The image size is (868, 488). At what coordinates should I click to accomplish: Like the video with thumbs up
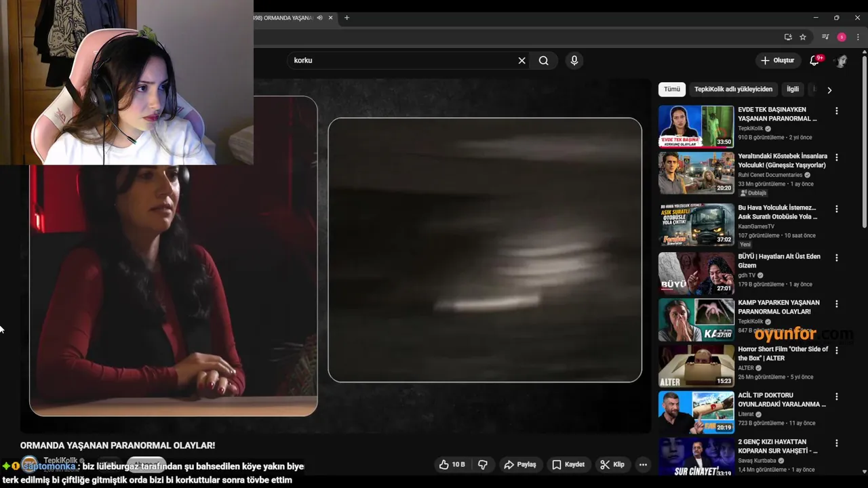[452, 465]
